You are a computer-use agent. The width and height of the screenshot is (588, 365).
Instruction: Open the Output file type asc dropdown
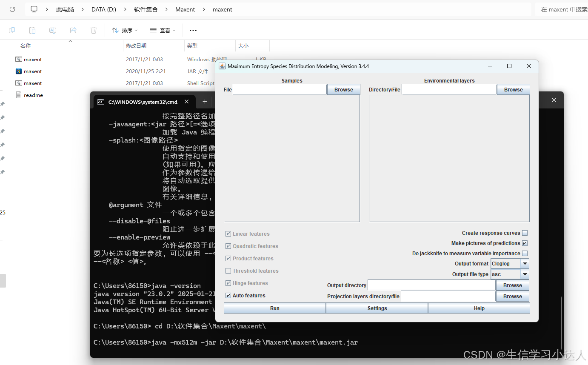click(x=525, y=274)
